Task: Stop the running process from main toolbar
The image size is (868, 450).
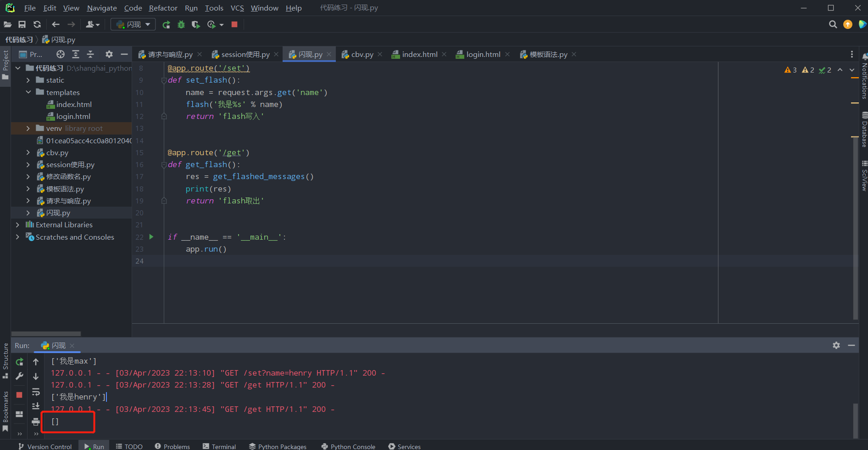Action: pyautogui.click(x=234, y=24)
